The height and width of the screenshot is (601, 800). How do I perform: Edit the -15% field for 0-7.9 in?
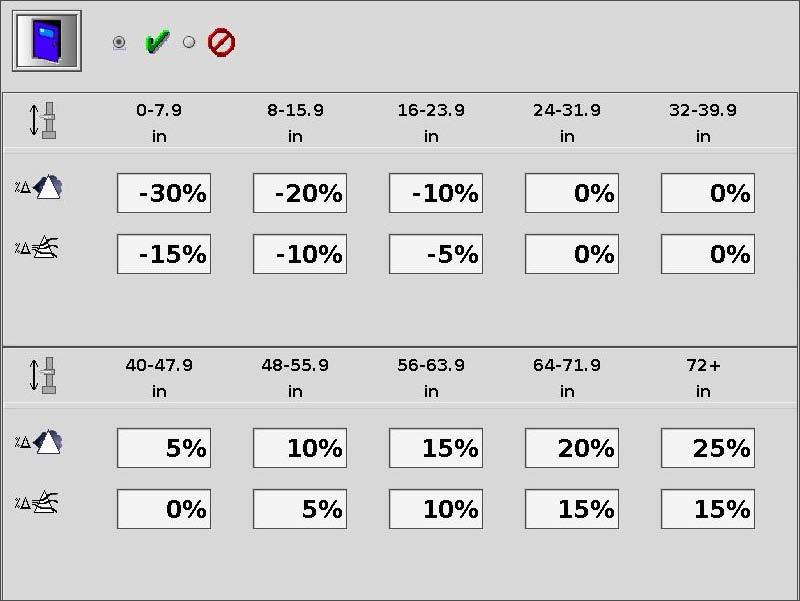pyautogui.click(x=164, y=254)
